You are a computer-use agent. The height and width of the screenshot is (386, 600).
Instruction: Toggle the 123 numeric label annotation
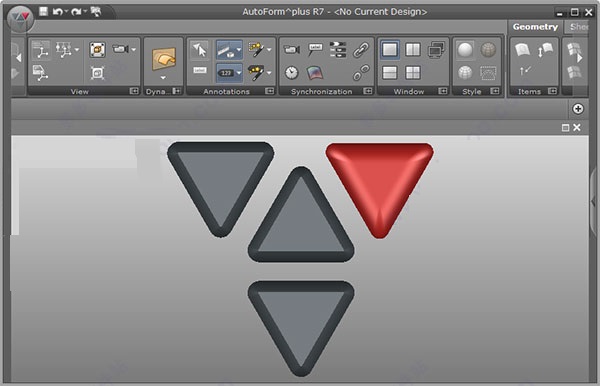tap(226, 73)
